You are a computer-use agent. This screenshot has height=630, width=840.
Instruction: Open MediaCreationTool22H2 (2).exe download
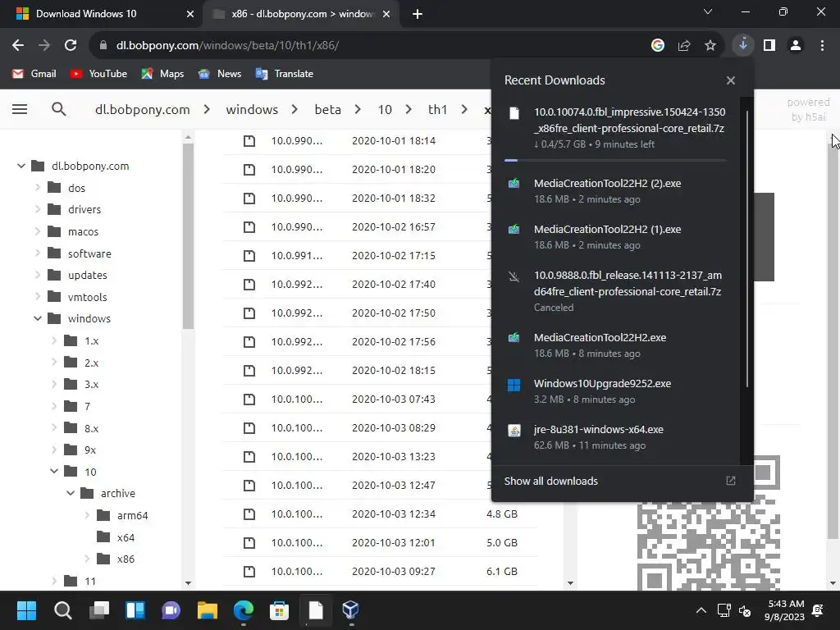tap(615, 190)
